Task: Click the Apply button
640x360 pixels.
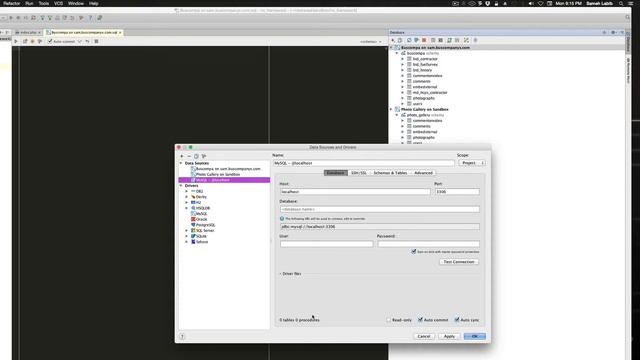Action: [x=449, y=336]
